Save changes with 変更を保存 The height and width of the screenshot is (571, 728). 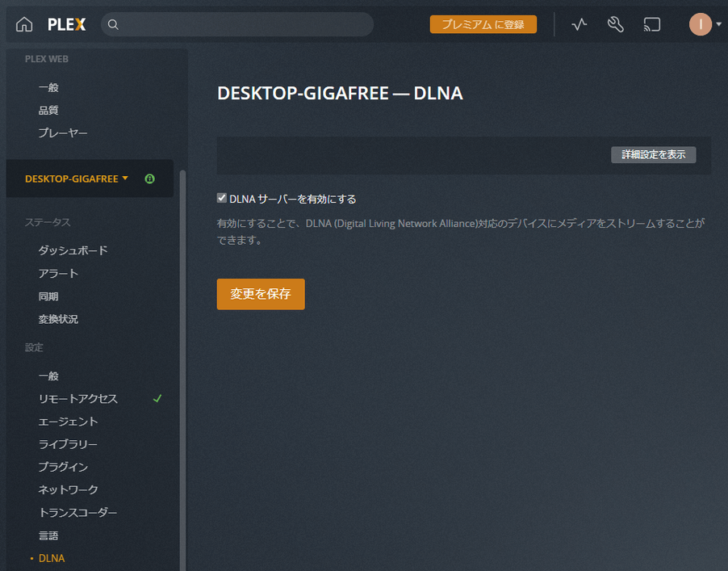tap(261, 294)
